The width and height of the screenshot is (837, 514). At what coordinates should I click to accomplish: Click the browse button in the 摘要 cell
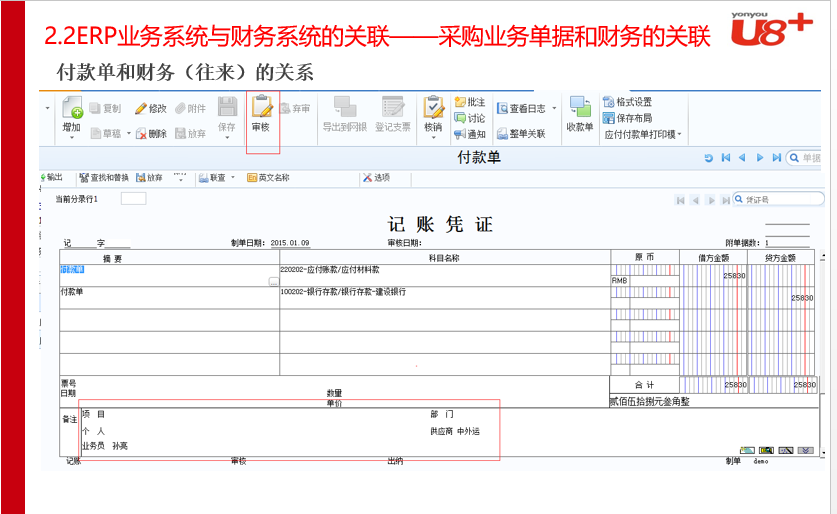click(273, 281)
